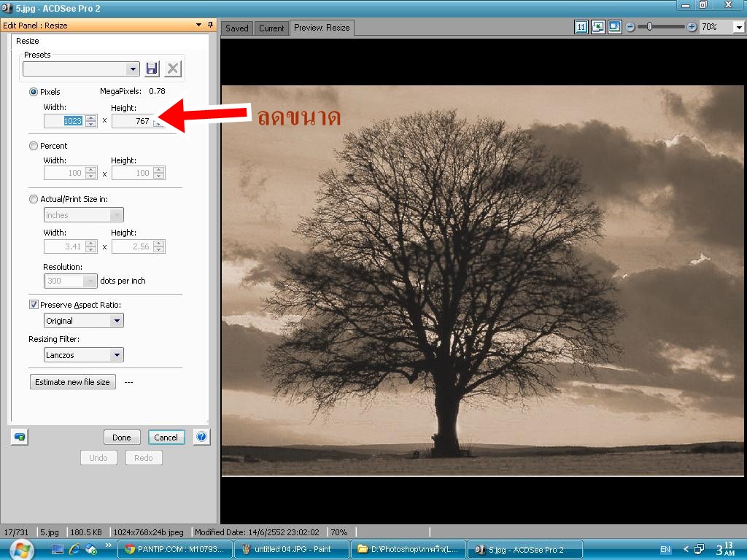Screen dimensions: 747x560
Task: Launch Internet Explorer from quick launch
Action: (74, 550)
